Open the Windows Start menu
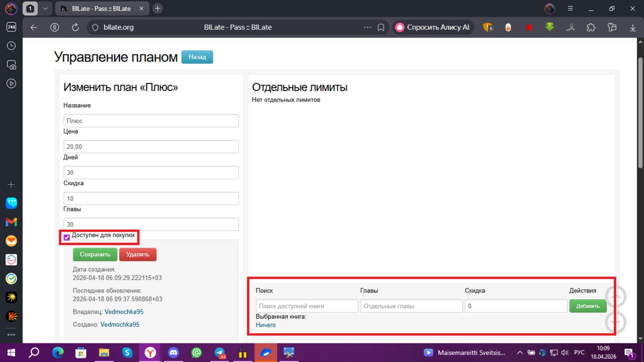The width and height of the screenshot is (644, 362). click(11, 352)
